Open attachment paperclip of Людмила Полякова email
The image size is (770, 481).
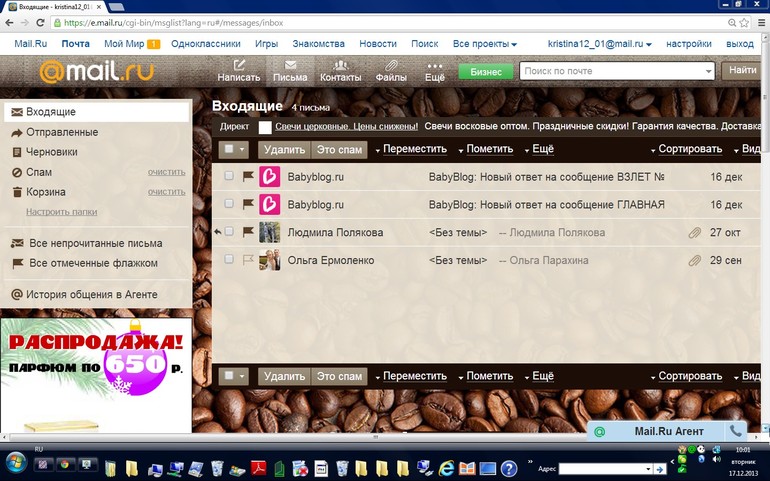click(x=694, y=232)
